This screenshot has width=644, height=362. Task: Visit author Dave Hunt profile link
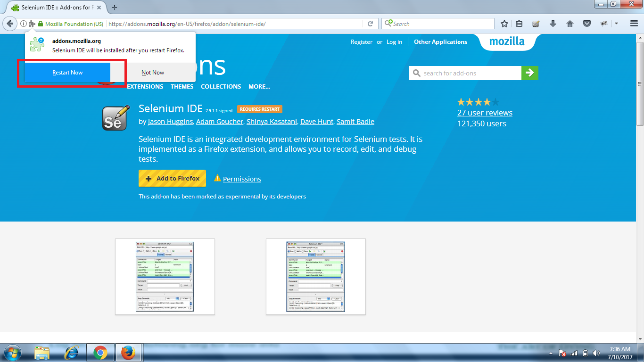point(317,122)
